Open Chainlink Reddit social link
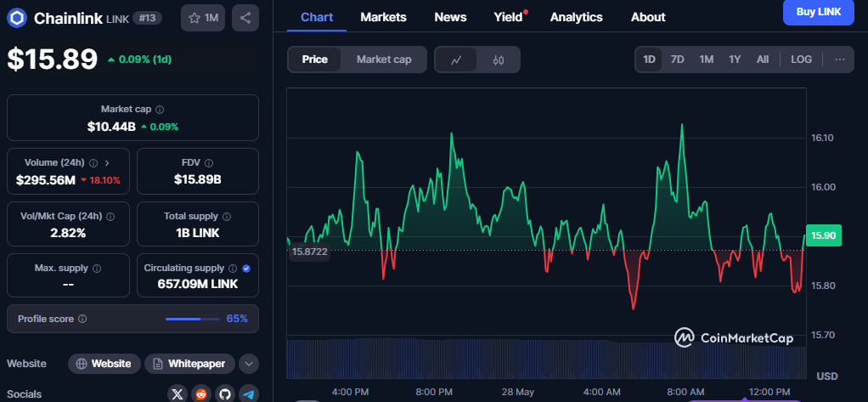 click(201, 394)
